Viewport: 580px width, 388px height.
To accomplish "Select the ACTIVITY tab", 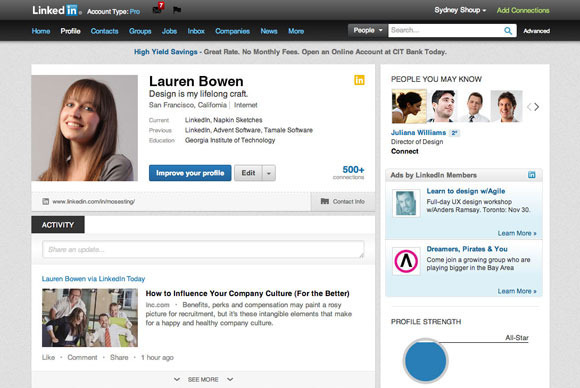I will (x=58, y=225).
